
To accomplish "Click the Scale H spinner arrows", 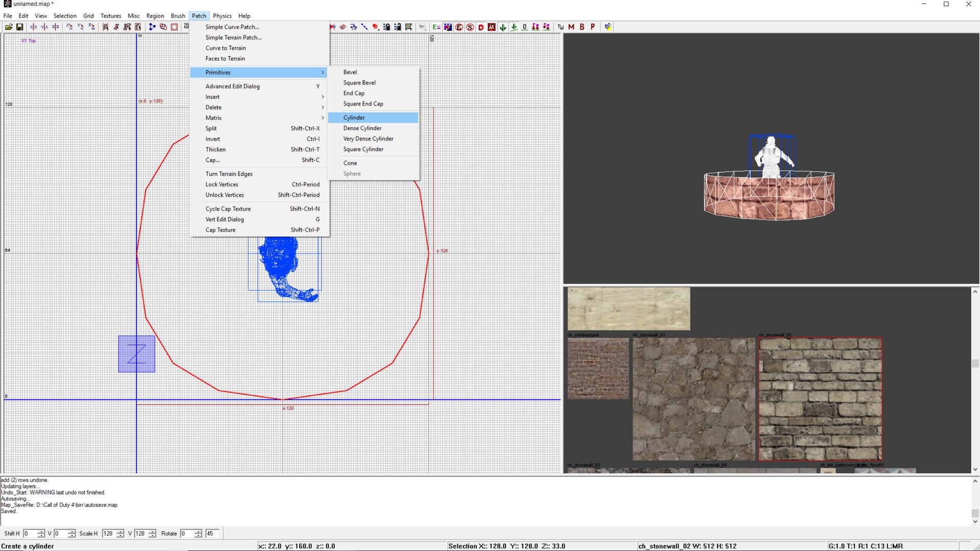I will pos(120,534).
